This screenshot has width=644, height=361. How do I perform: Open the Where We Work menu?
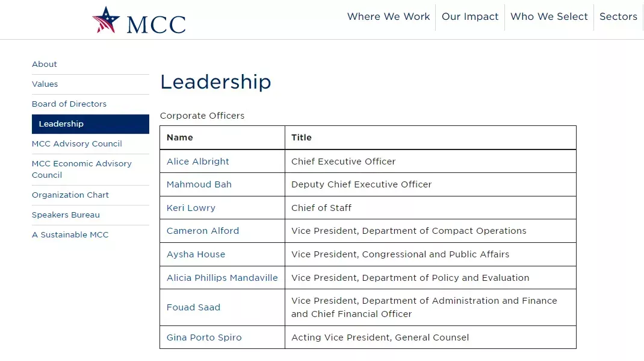(388, 17)
